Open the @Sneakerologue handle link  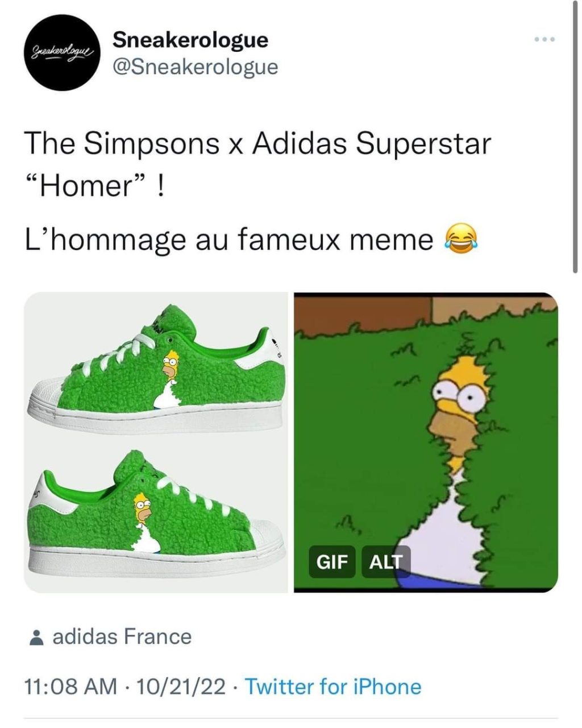point(196,67)
